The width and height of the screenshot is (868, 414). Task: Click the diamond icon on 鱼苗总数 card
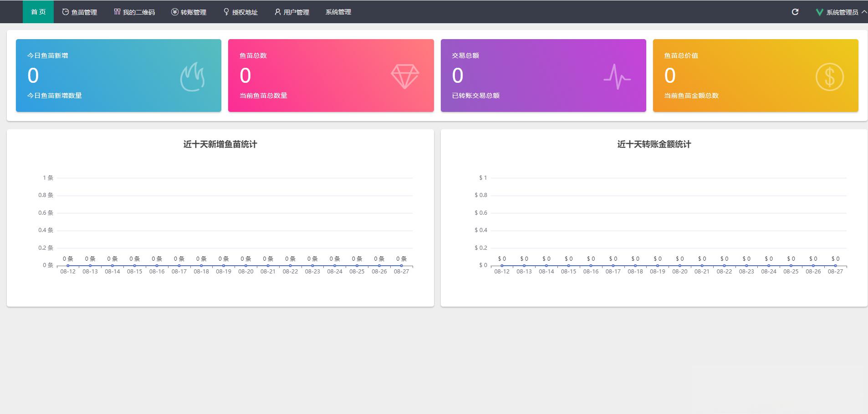[x=405, y=76]
